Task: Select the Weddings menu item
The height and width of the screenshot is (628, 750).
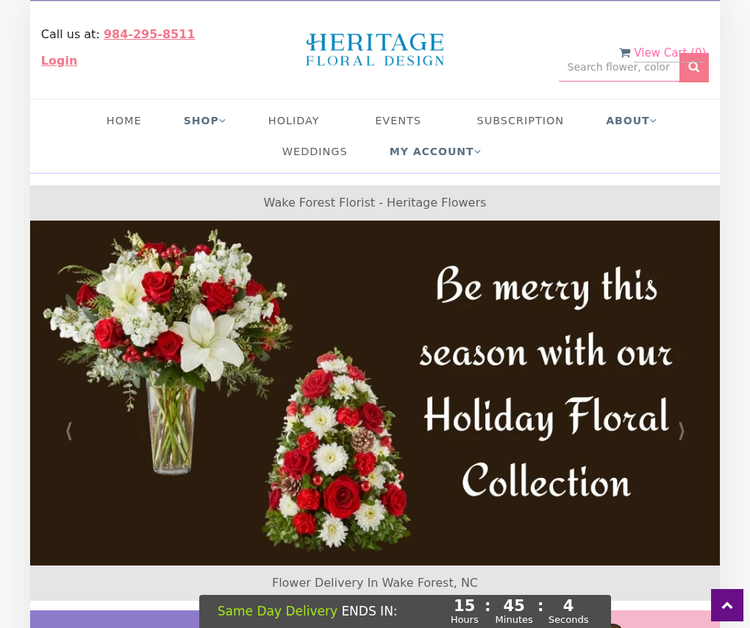Action: (315, 152)
